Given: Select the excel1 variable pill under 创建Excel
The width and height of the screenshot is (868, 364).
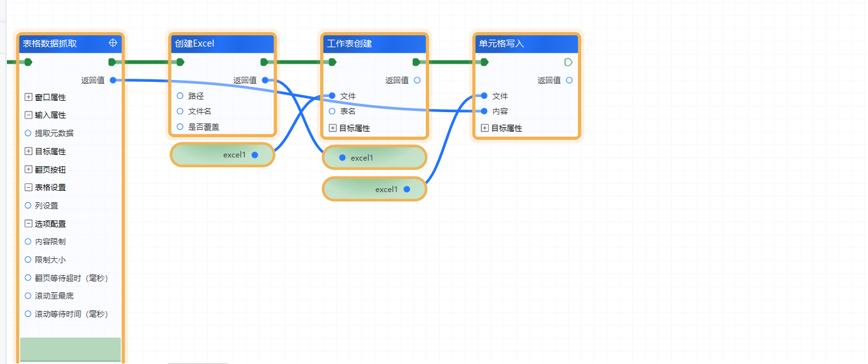Looking at the screenshot, I should click(x=222, y=154).
